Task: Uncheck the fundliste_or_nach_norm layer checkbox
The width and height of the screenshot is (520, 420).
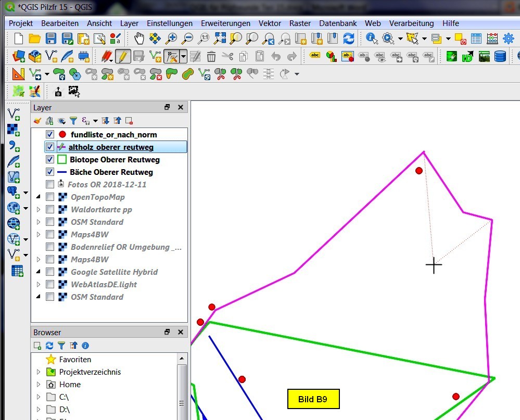Action: 50,135
